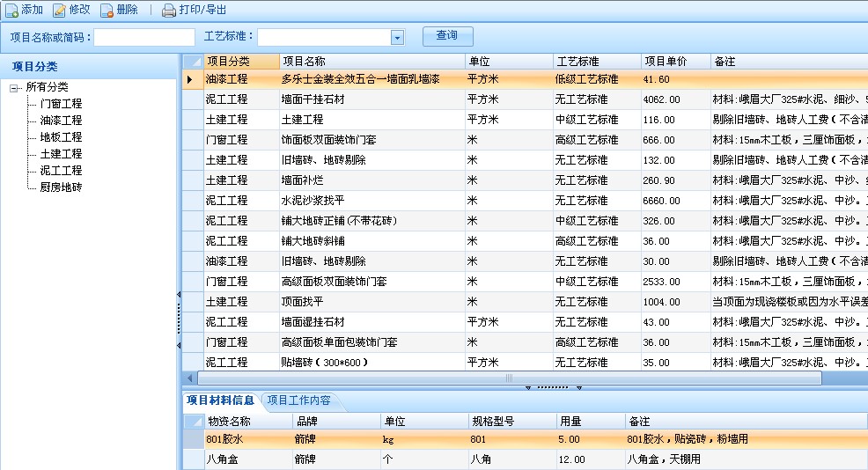Click the 工艺标准 column header
The height and width of the screenshot is (470, 868).
coord(598,62)
